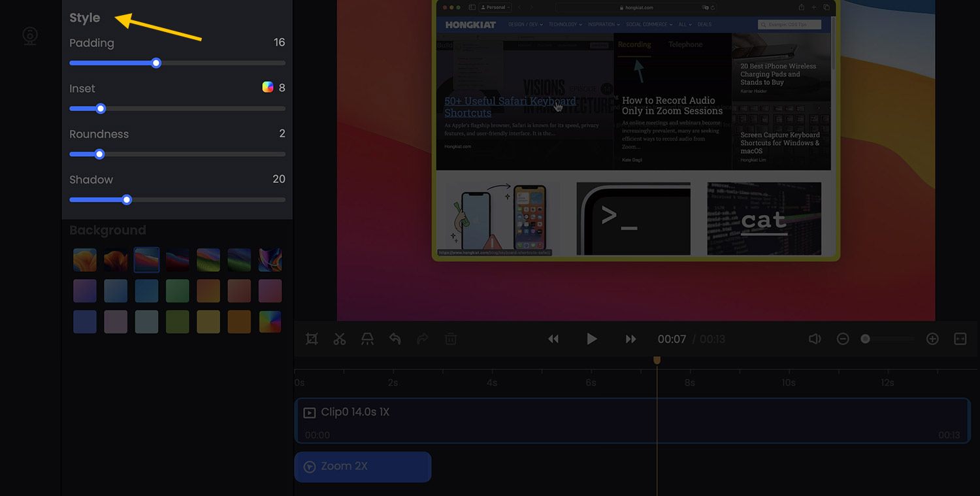This screenshot has height=496, width=980.
Task: Adjust the Shadow slider handle
Action: pos(127,200)
